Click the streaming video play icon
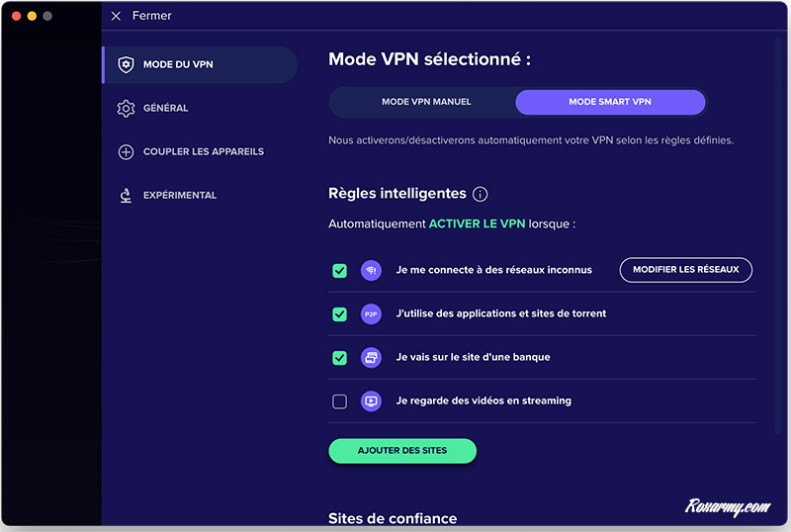The height and width of the screenshot is (532, 791). coord(371,401)
